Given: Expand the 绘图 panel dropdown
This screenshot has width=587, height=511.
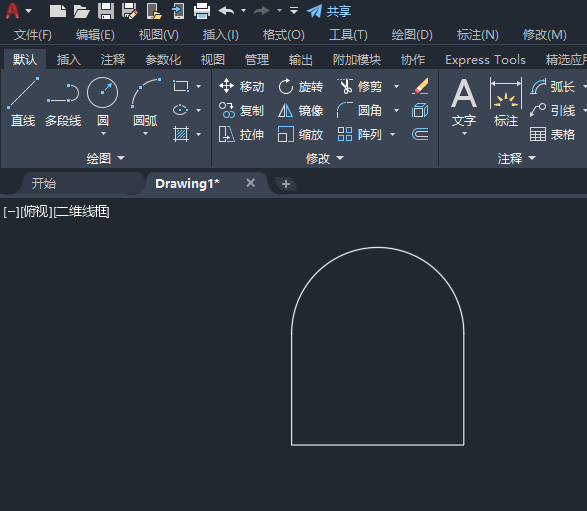Looking at the screenshot, I should (x=106, y=158).
